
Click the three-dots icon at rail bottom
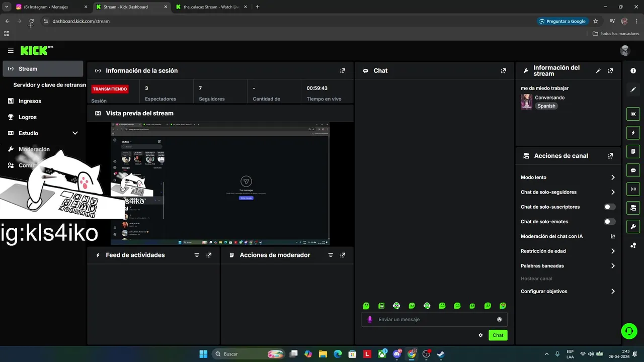click(633, 245)
